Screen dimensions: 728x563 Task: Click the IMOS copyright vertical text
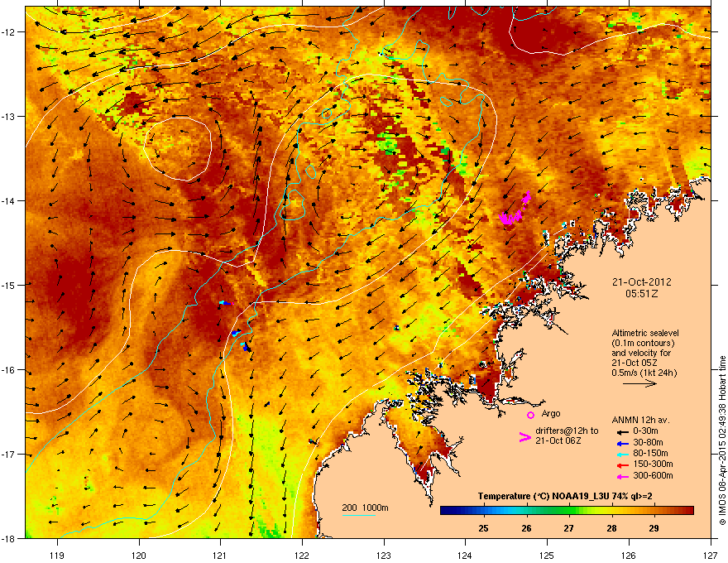[x=722, y=440]
